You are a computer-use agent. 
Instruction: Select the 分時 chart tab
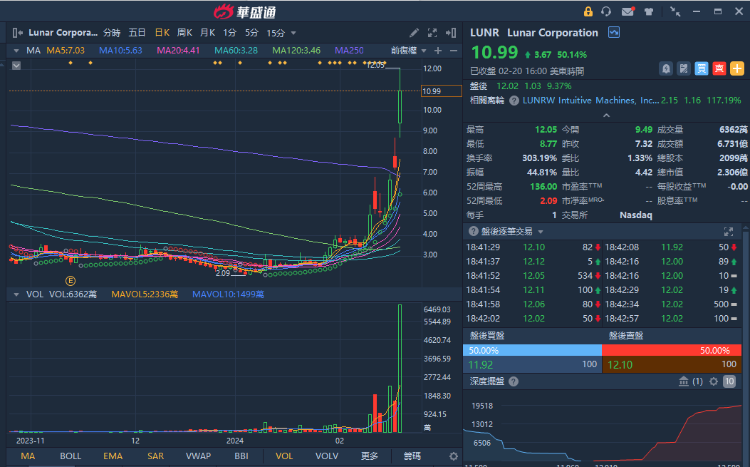(112, 33)
